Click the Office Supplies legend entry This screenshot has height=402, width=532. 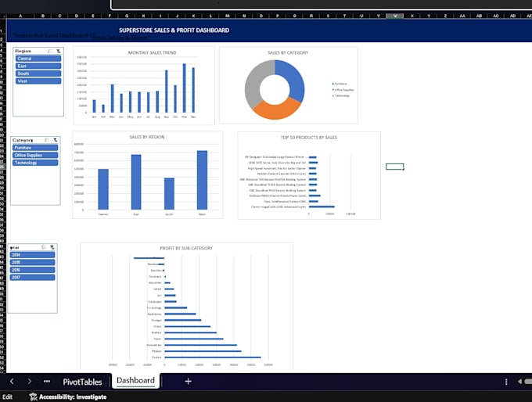coord(343,90)
